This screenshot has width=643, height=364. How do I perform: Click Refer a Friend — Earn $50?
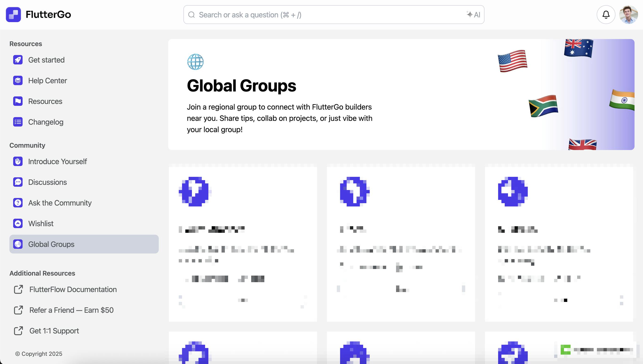pos(71,310)
